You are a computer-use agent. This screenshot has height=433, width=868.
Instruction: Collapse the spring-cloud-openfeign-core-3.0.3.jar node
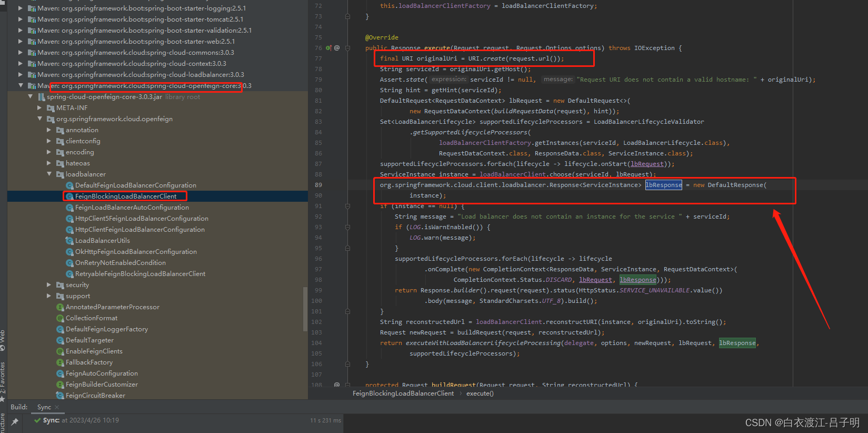(30, 97)
